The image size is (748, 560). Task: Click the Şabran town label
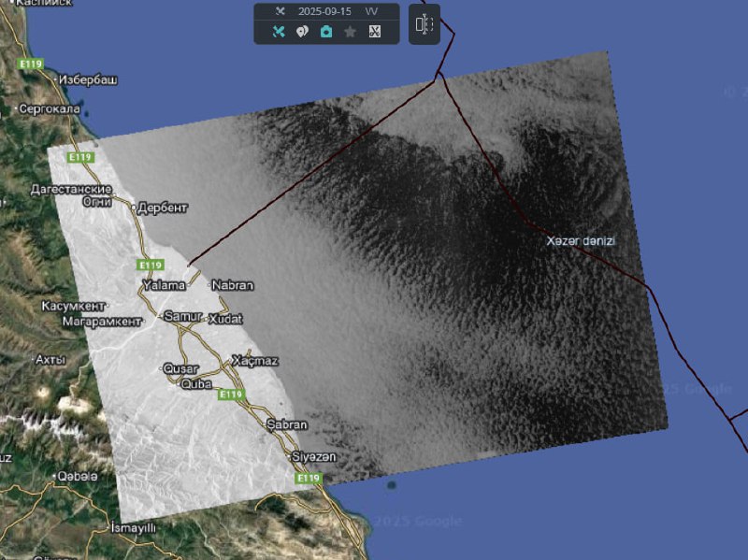pos(286,424)
